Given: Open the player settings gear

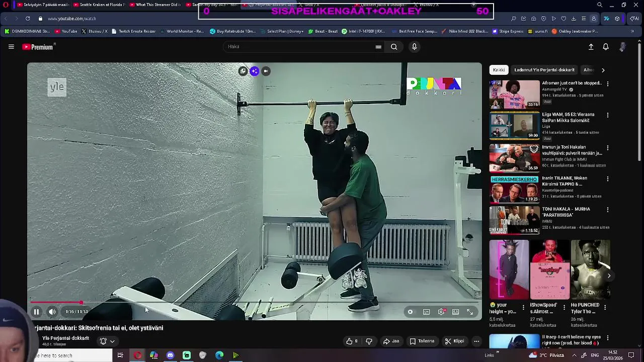Looking at the screenshot, I should tap(441, 312).
